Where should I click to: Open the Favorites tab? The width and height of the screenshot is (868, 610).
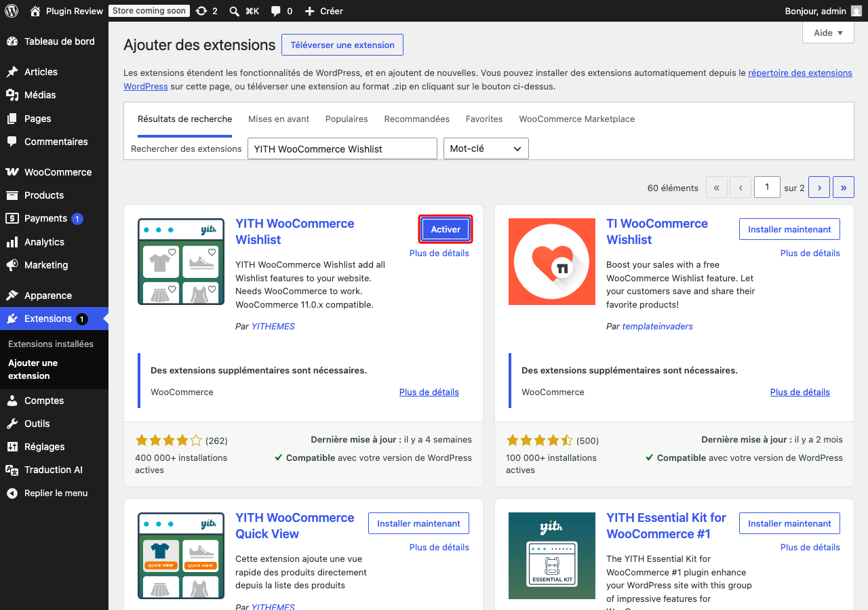[484, 119]
